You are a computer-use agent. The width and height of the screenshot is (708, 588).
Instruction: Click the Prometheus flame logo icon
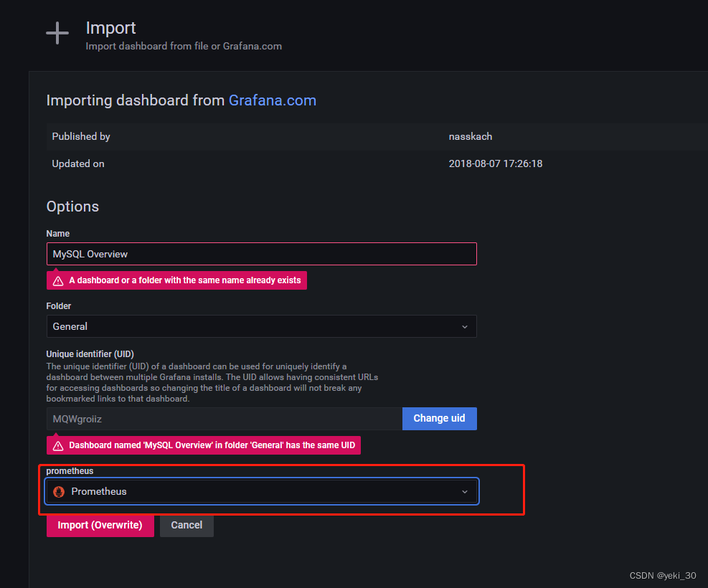point(59,491)
